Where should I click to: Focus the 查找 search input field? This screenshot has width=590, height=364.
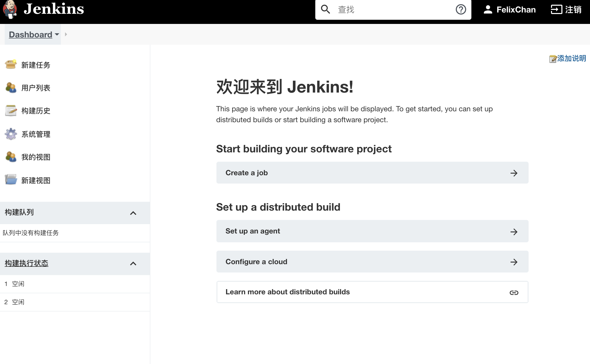[x=393, y=10]
